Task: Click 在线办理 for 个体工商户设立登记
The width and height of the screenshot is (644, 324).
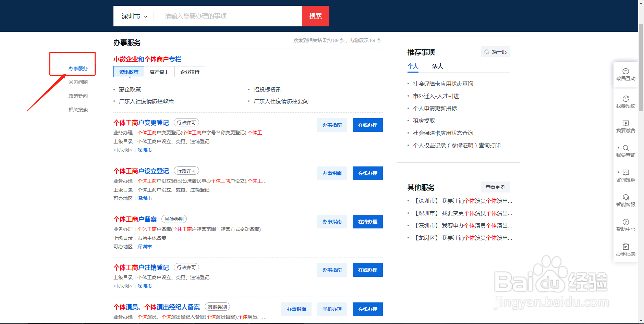Action: [368, 173]
